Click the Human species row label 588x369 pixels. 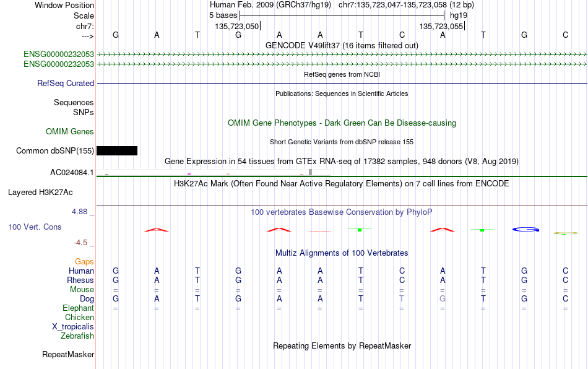pos(81,271)
